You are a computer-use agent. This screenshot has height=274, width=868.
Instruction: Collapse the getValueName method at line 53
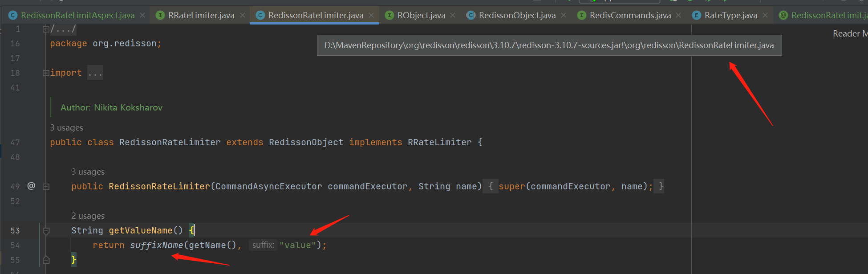pyautogui.click(x=46, y=230)
